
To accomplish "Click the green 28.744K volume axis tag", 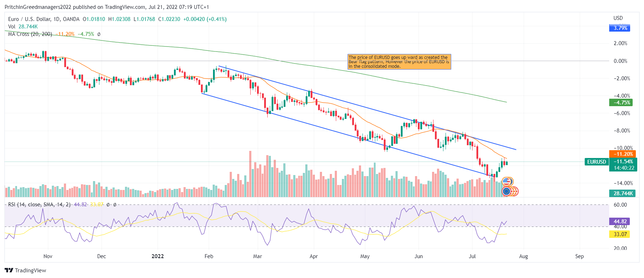I will pyautogui.click(x=622, y=193).
